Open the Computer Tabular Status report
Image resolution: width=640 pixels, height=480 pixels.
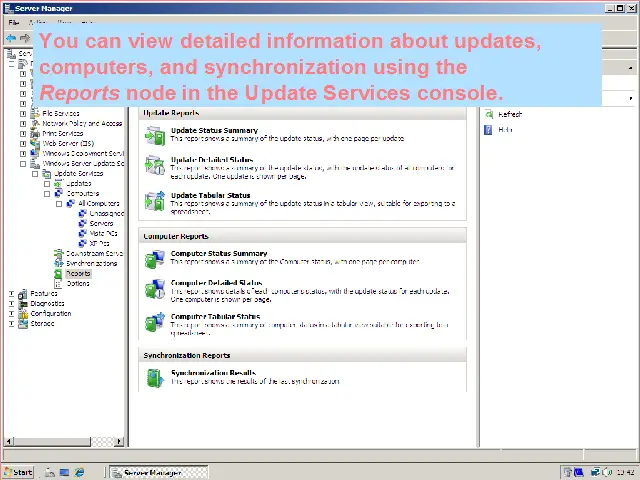[215, 316]
